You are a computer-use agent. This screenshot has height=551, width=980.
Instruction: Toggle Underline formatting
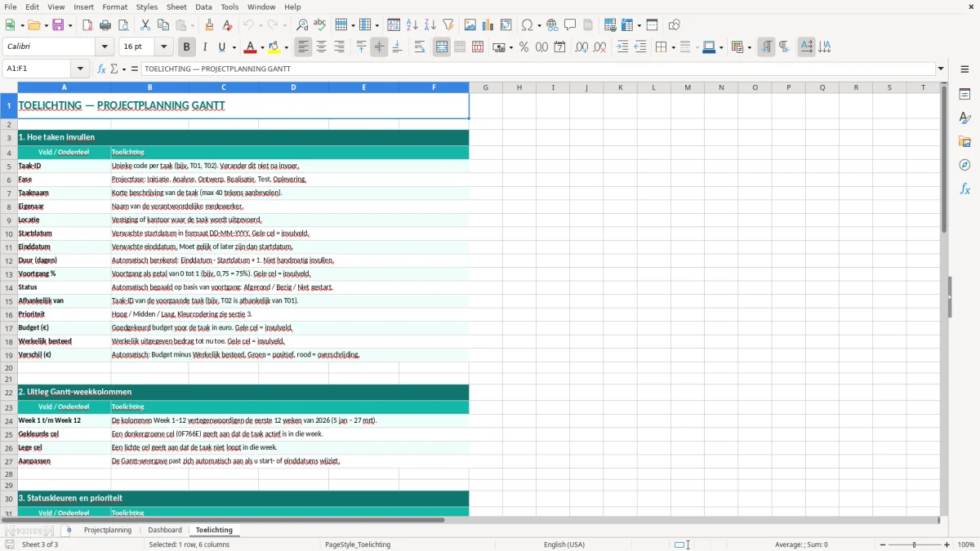[221, 47]
